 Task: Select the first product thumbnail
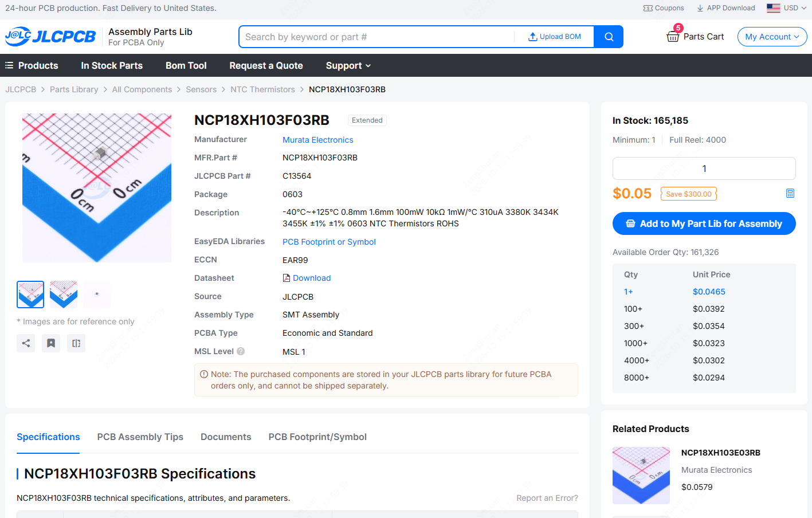(x=30, y=295)
